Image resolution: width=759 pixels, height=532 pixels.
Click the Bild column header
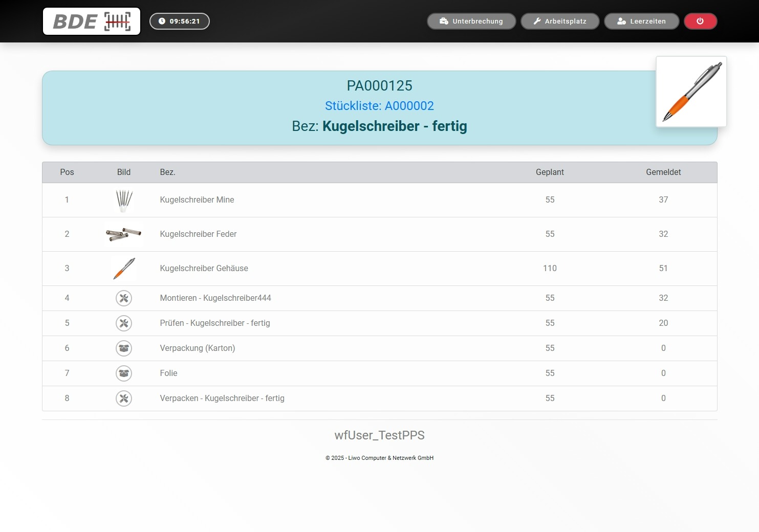pyautogui.click(x=124, y=172)
